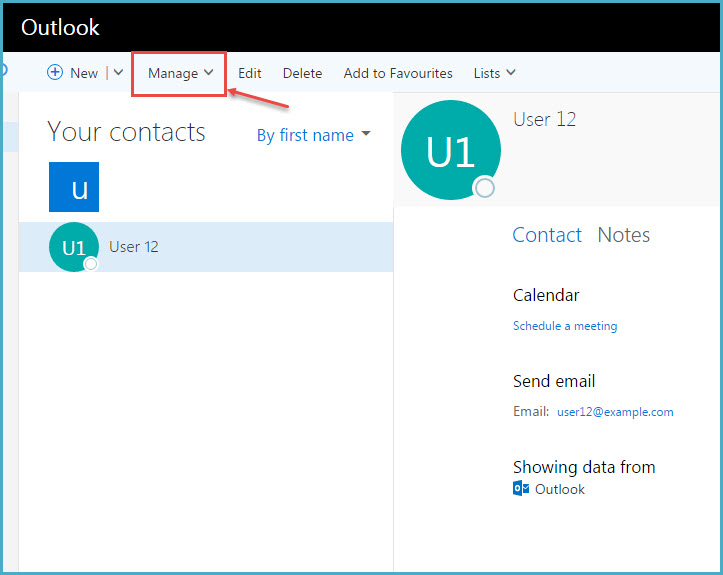
Task: Click the Schedule a meeting link
Action: 565,326
